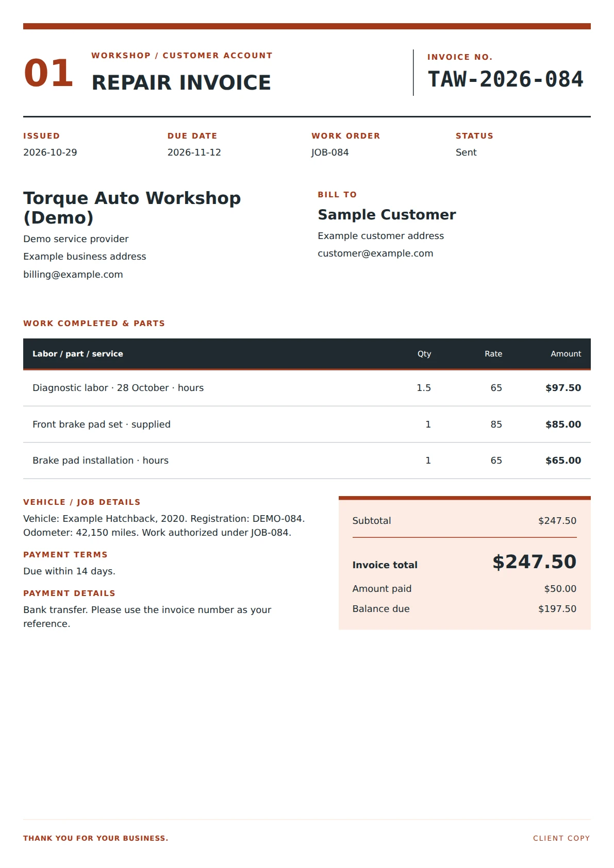Click the VEHICLE / JOB DETAILS heading

[82, 502]
